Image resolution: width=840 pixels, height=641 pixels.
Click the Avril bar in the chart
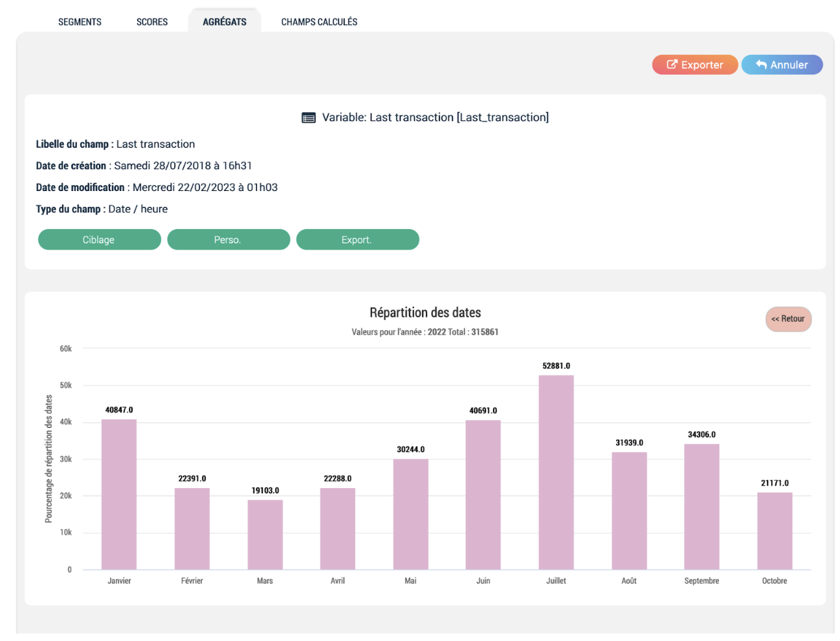pos(338,529)
